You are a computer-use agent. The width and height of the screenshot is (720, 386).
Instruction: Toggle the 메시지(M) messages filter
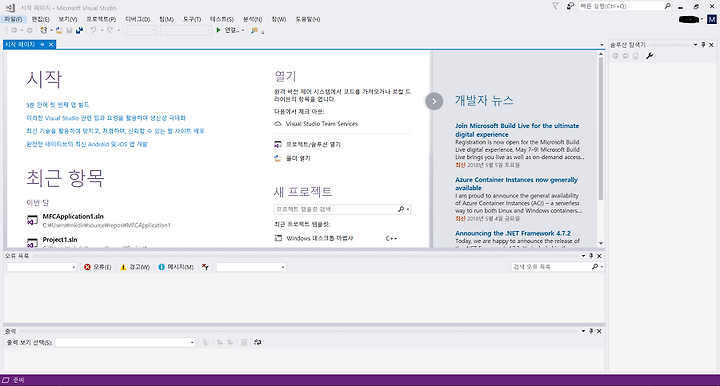coord(176,267)
